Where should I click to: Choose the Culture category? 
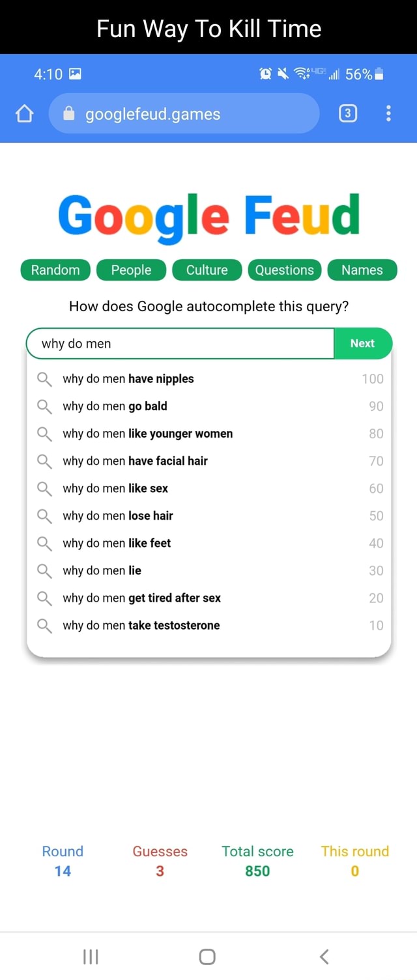click(x=207, y=270)
